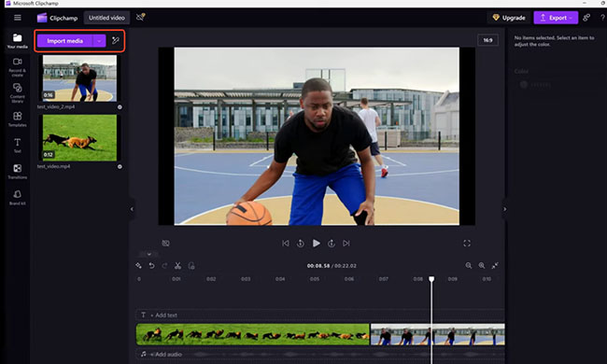Open the share/invite icon beside Export
The image size is (607, 364).
[586, 18]
